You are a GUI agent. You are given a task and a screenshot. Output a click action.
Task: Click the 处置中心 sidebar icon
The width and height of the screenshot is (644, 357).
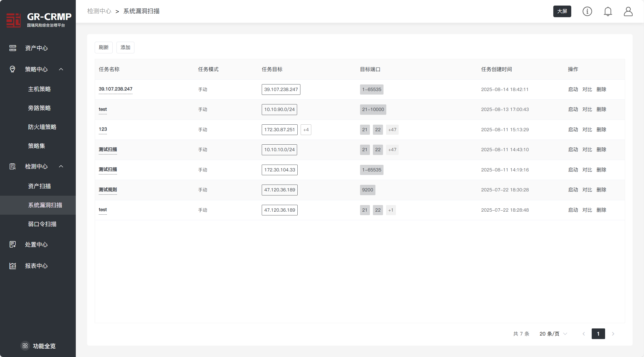point(13,244)
